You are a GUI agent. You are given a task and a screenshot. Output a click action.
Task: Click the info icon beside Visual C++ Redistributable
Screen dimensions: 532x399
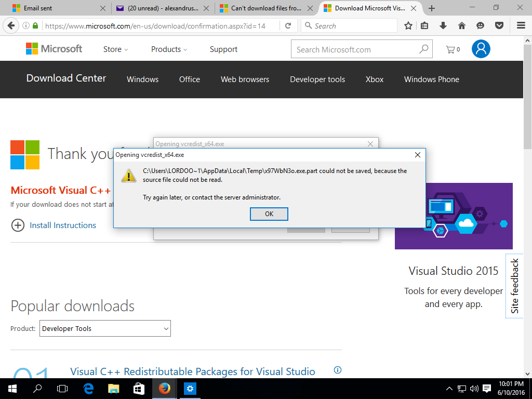pos(338,370)
